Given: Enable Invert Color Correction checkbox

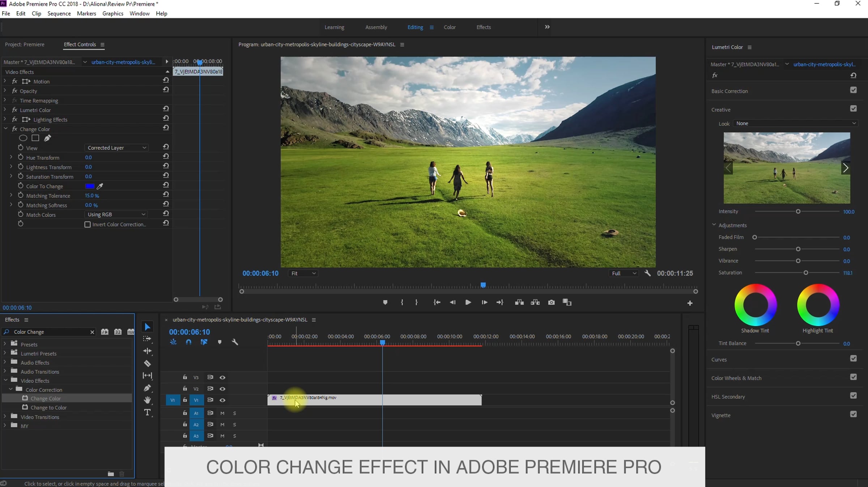Looking at the screenshot, I should [x=88, y=225].
